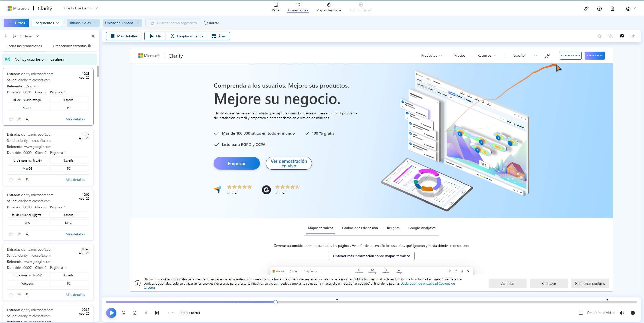644x323 pixels.
Task: Expand the Productos menu in the recorded page
Action: (432, 55)
